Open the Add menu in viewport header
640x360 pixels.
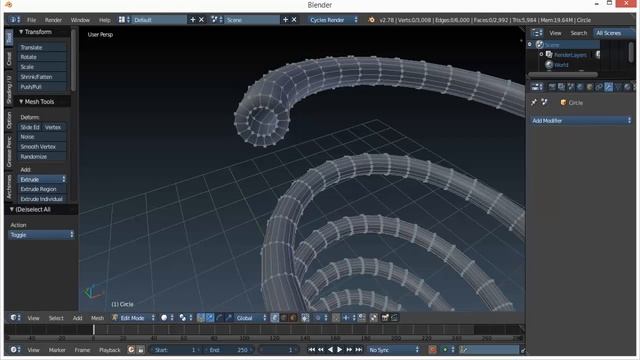[x=77, y=318]
